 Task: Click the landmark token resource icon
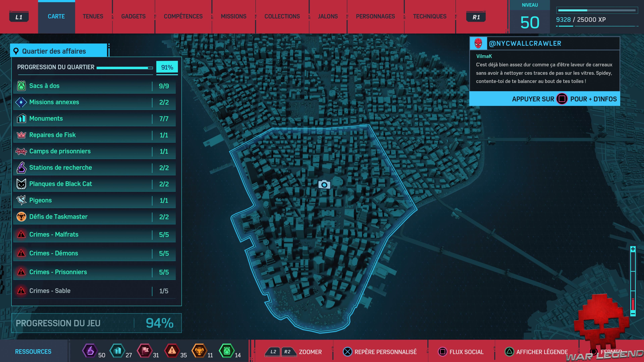click(x=117, y=351)
